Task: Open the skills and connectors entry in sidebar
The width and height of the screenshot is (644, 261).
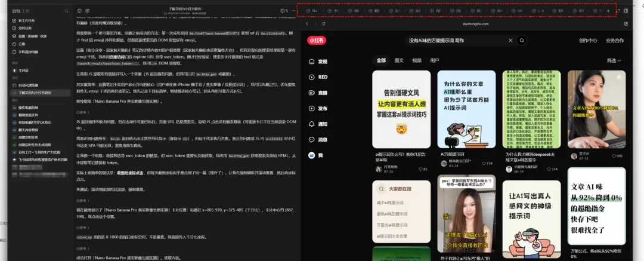Action: tap(29, 36)
